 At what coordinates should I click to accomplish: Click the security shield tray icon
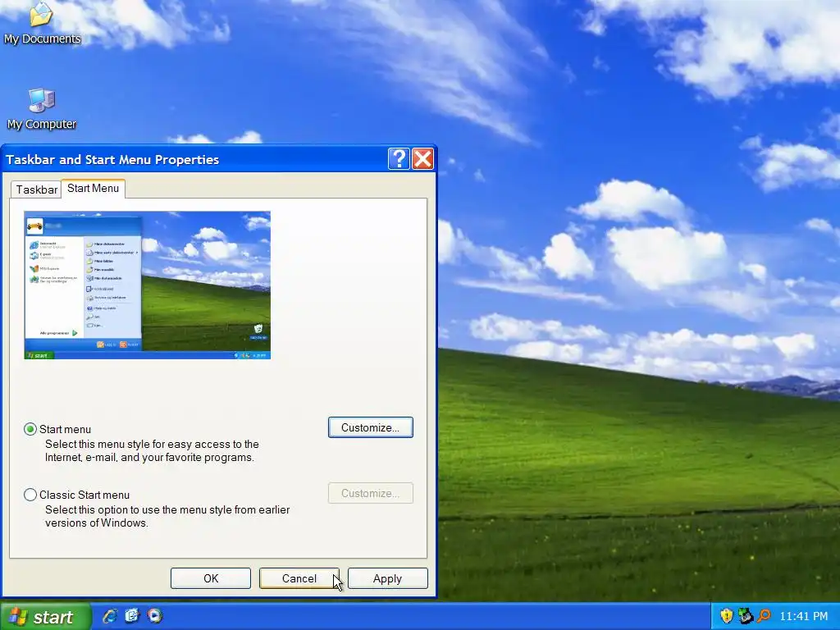point(727,616)
